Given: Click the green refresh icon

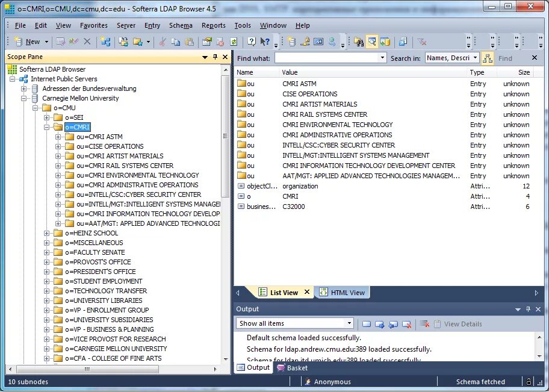Looking at the screenshot, I should (234, 42).
